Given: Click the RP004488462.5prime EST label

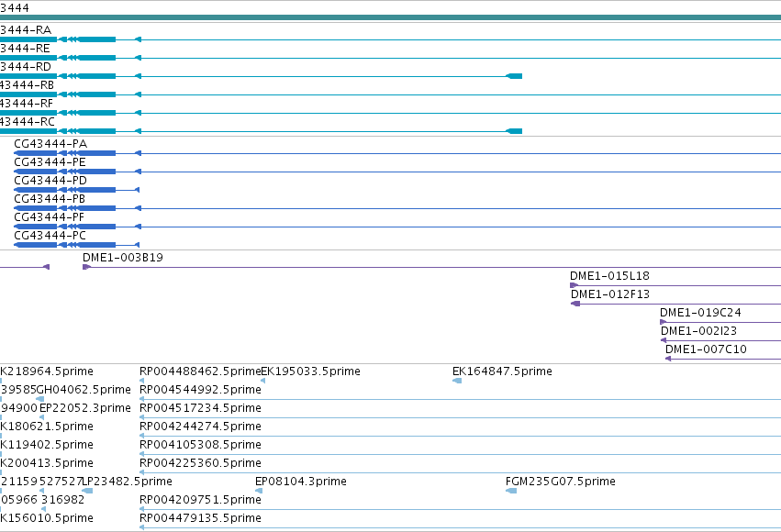Looking at the screenshot, I should [200, 371].
